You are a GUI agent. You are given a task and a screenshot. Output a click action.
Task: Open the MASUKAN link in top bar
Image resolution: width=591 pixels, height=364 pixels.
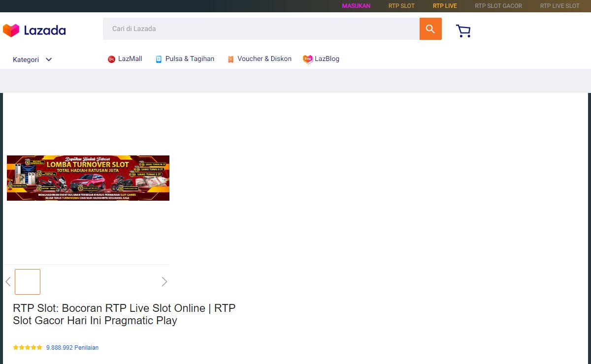[356, 6]
